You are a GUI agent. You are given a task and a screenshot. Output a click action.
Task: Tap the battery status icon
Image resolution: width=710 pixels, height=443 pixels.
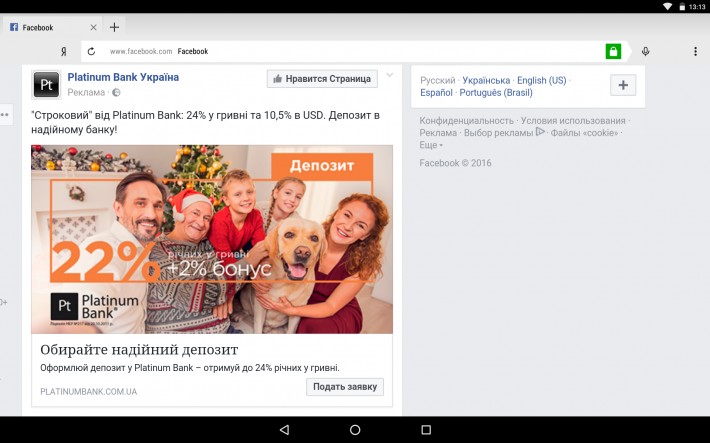pyautogui.click(x=682, y=6)
